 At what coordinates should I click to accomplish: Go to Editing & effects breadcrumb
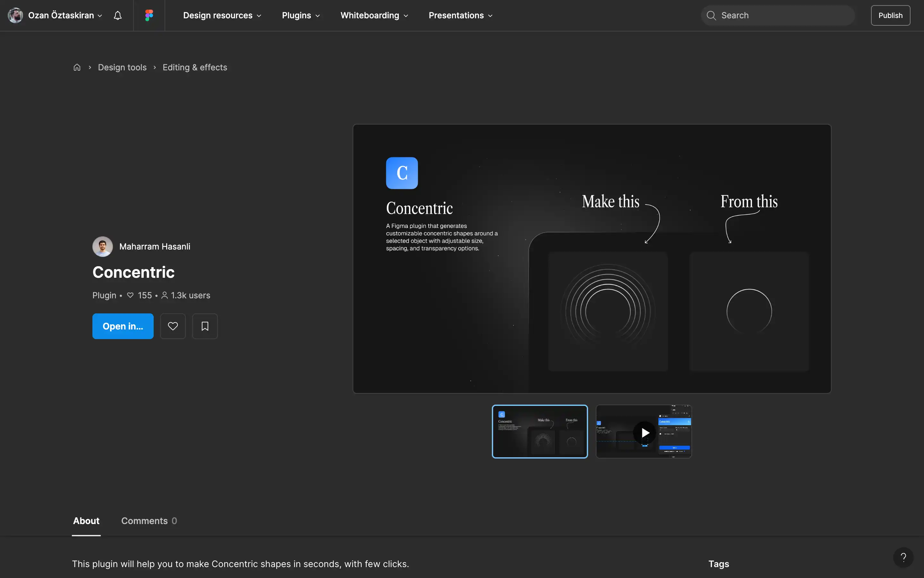tap(195, 67)
